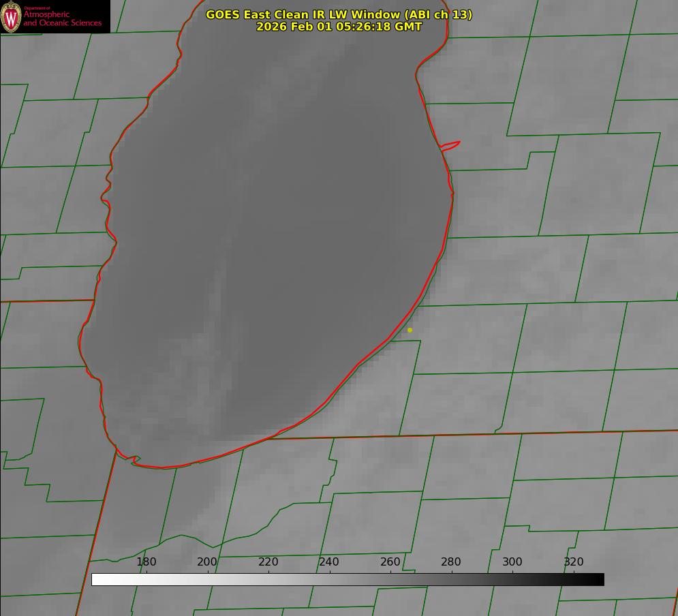Screen dimensions: 678x616
Task: Click the 200 colorbar label
Action: click(x=207, y=561)
